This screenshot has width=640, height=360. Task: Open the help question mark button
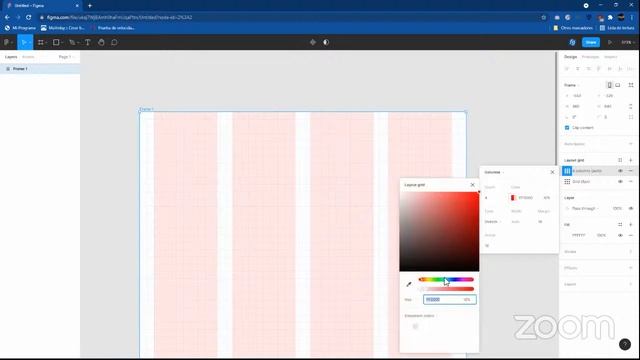coord(624,344)
